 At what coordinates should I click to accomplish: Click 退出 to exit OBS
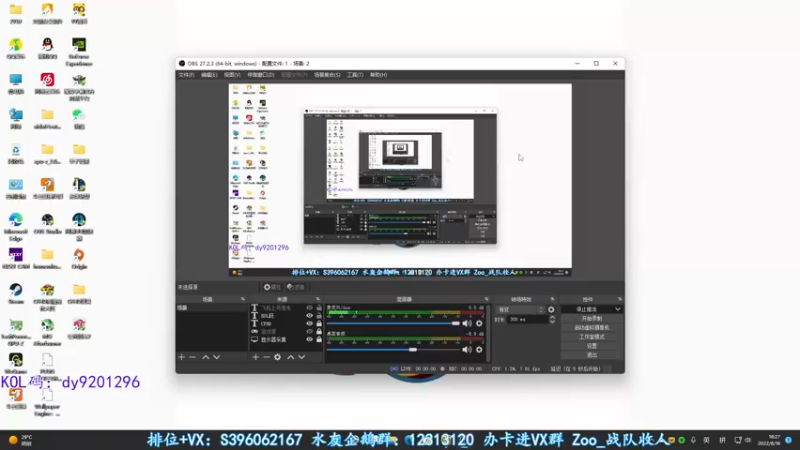coord(591,355)
